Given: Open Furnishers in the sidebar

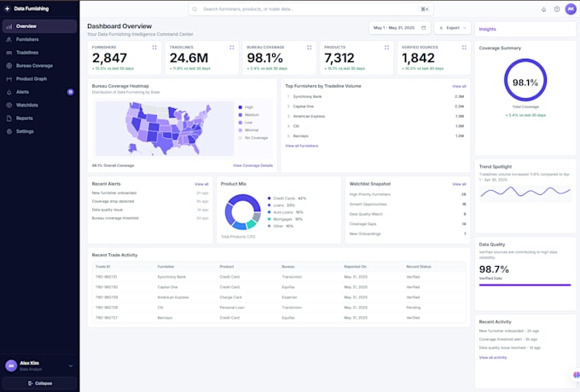Looking at the screenshot, I should [39, 39].
